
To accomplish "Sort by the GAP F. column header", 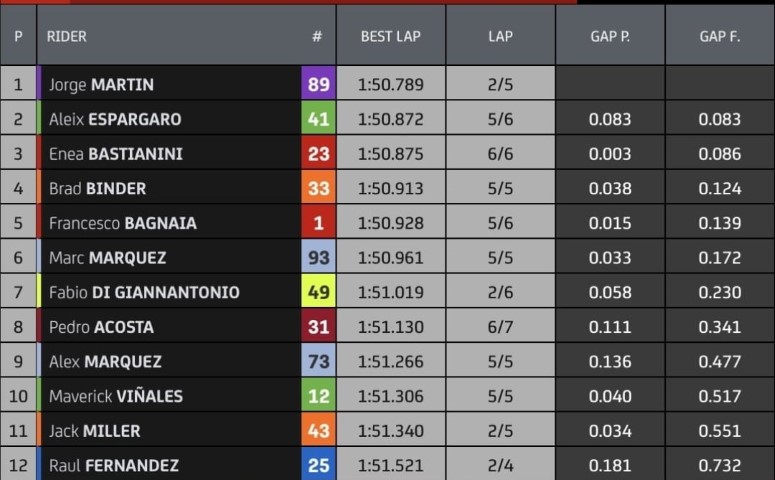I will coord(720,36).
